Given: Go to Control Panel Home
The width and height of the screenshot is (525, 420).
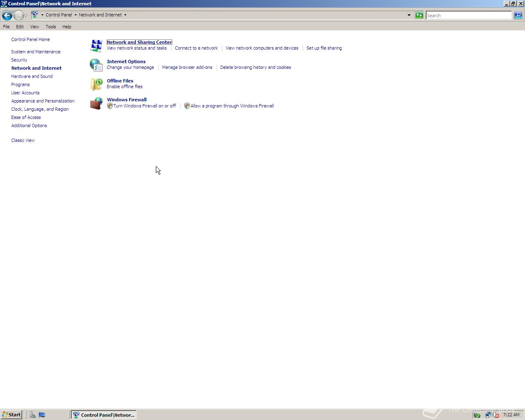Looking at the screenshot, I should pyautogui.click(x=30, y=39).
